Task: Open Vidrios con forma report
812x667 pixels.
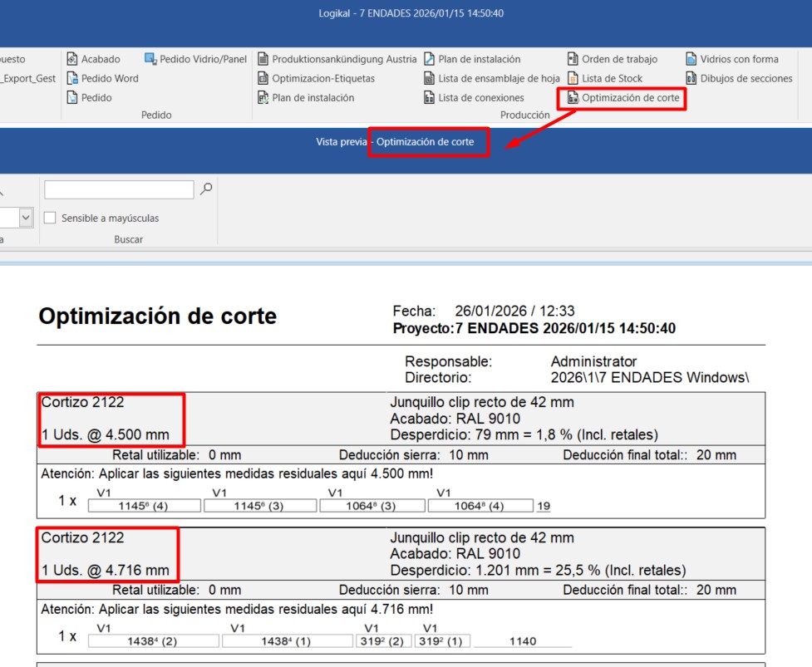Action: coord(731,59)
